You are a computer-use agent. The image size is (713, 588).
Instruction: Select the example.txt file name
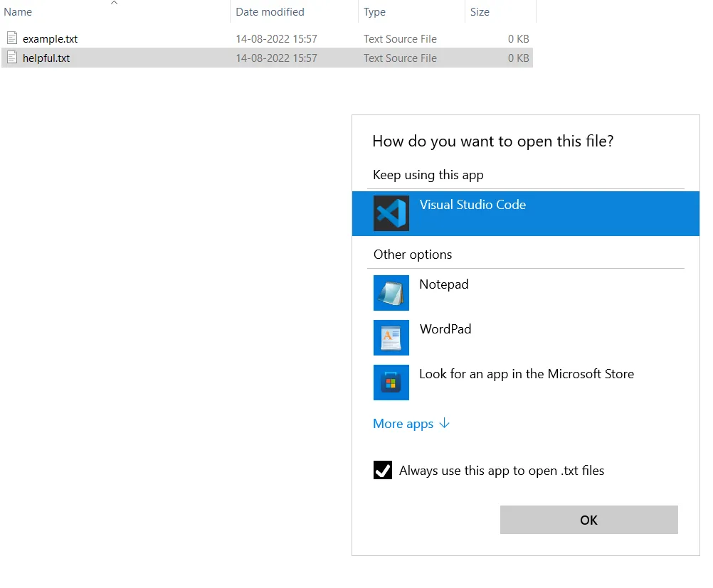(50, 39)
